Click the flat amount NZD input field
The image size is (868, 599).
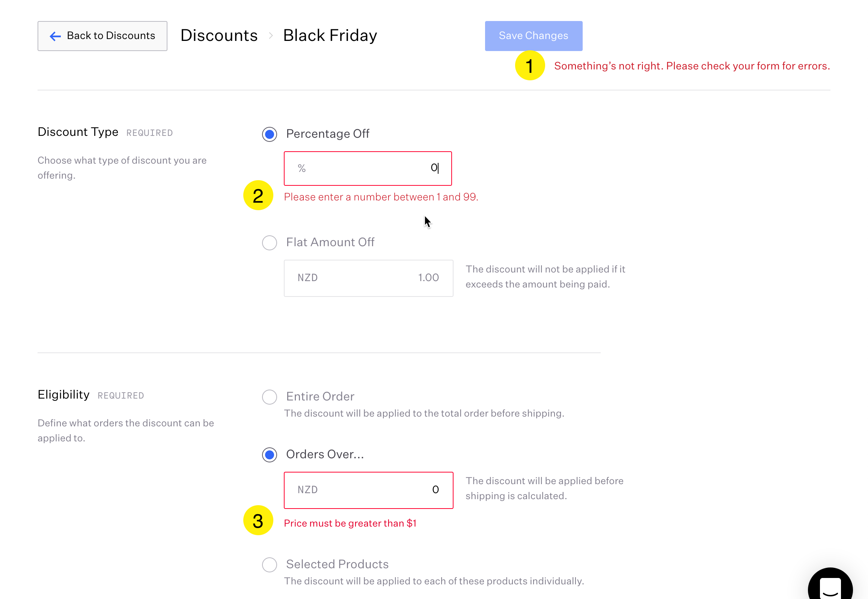pyautogui.click(x=368, y=278)
